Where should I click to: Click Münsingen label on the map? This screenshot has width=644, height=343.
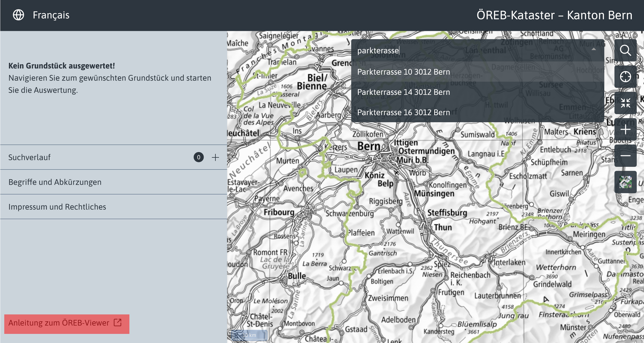[x=434, y=193]
